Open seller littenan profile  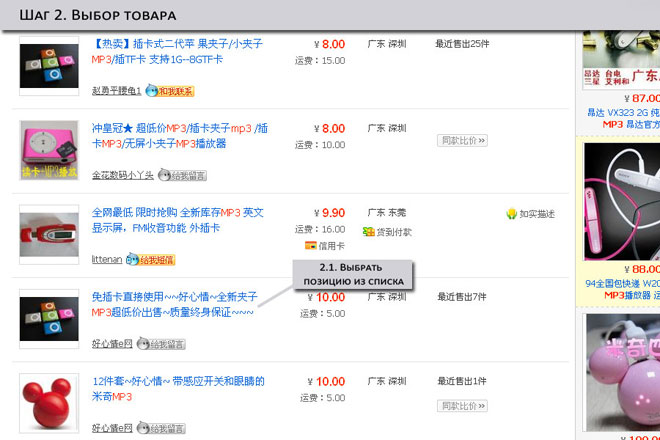107,259
